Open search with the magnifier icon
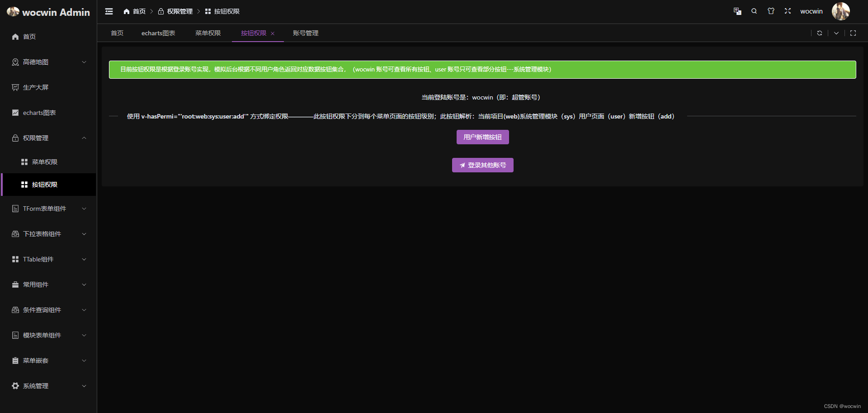The width and height of the screenshot is (868, 413). (x=754, y=11)
